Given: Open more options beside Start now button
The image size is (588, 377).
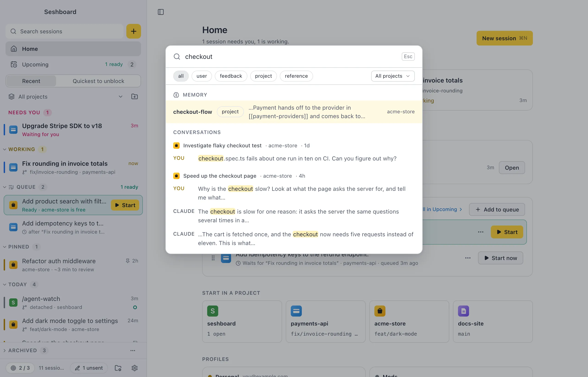Looking at the screenshot, I should click(468, 258).
